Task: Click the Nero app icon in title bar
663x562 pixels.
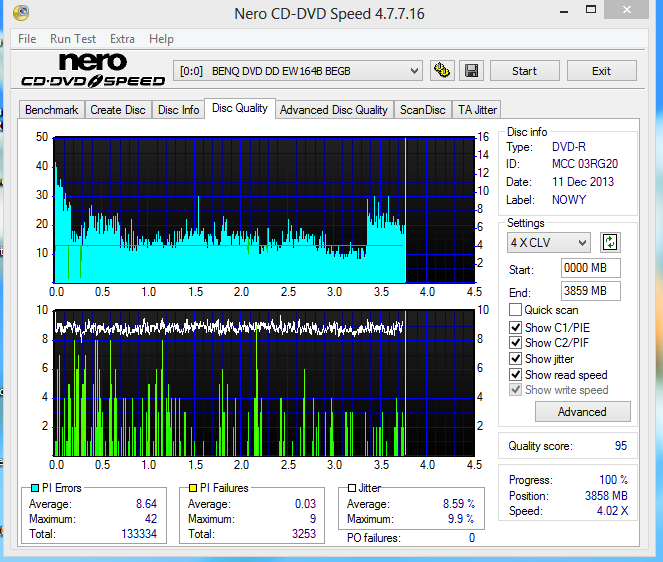Action: click(21, 13)
